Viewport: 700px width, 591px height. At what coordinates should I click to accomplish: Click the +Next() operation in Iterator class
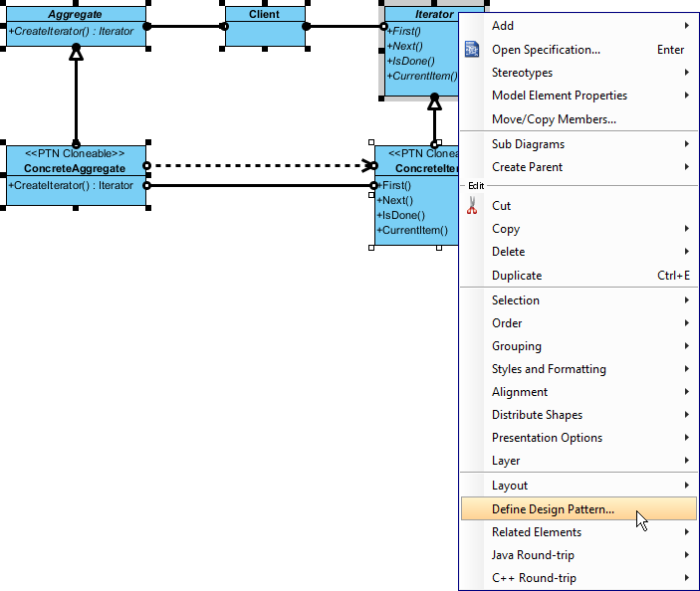point(405,46)
